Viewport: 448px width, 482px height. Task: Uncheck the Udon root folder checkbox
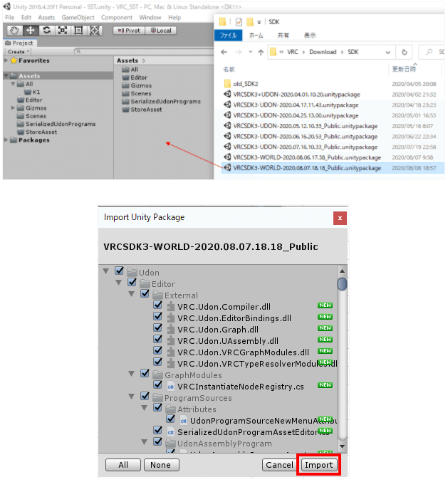(x=120, y=271)
